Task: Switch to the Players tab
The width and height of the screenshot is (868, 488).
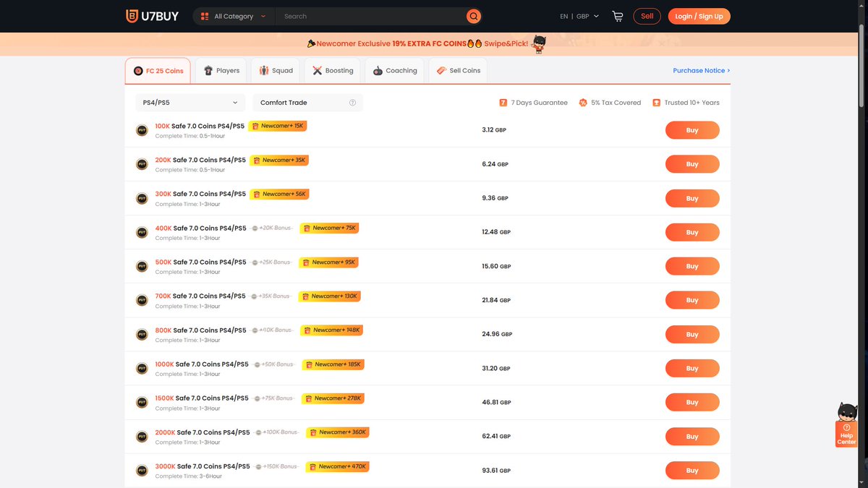Action: click(x=221, y=70)
